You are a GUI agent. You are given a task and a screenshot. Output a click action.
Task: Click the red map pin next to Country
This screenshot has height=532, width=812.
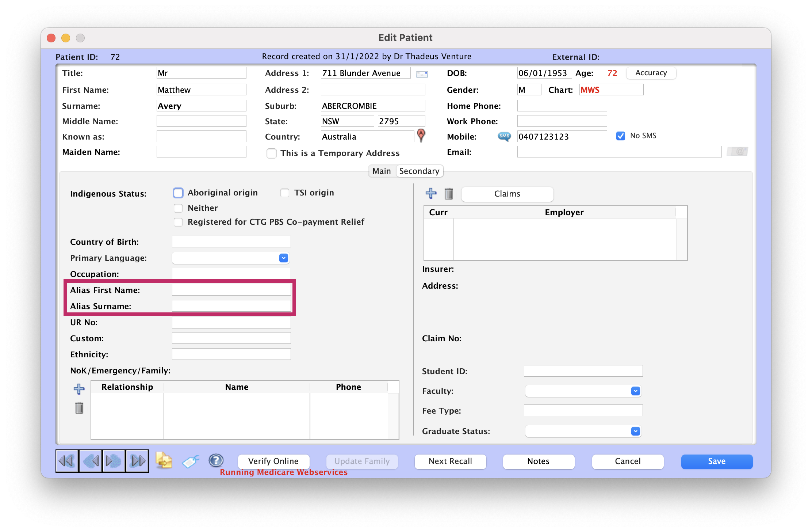tap(421, 136)
